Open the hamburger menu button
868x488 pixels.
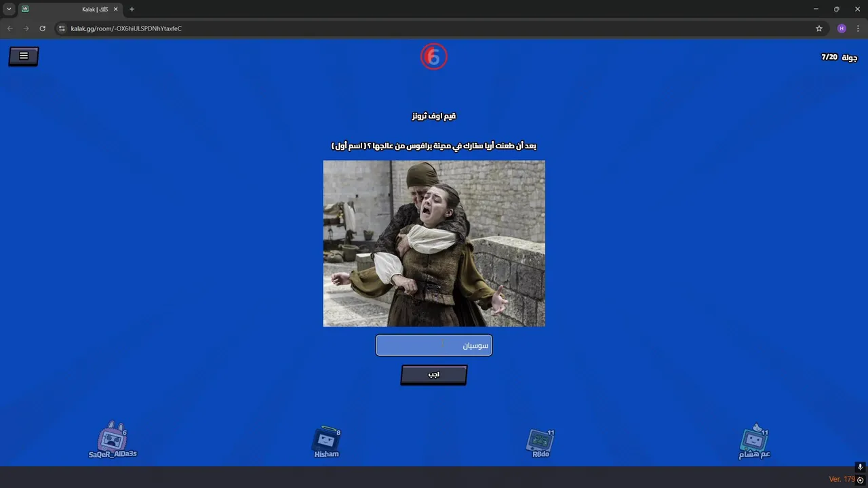(24, 56)
